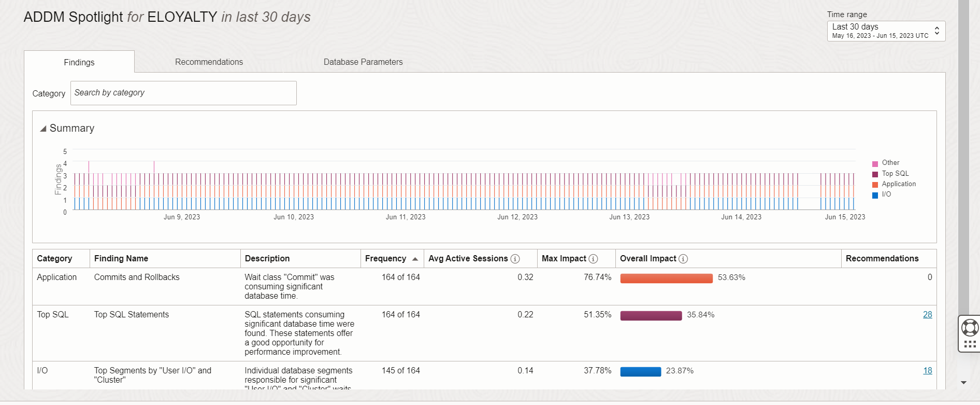Click info icon next to Avg Active Sessions

point(515,259)
